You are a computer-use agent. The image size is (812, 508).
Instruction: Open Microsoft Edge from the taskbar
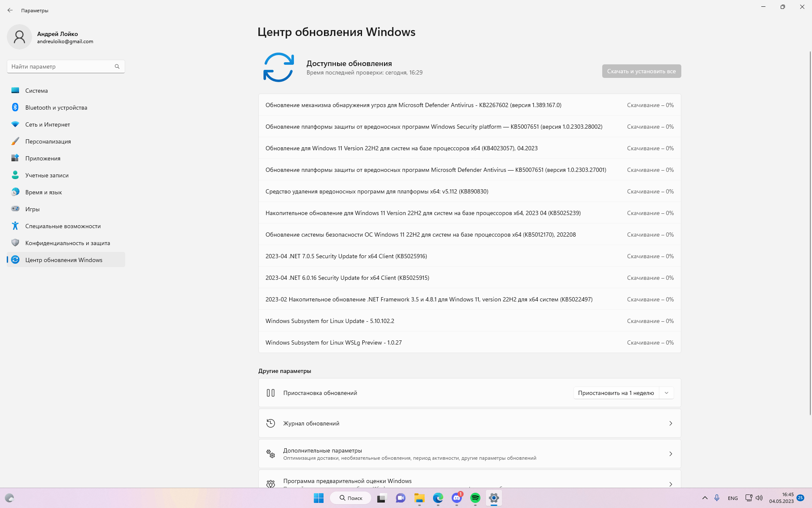pos(438,498)
